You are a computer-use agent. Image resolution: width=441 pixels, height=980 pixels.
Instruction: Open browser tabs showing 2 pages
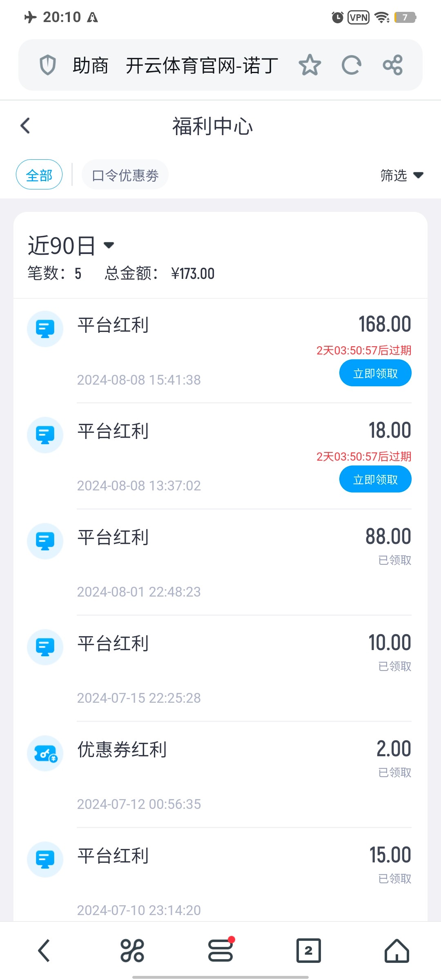coord(308,951)
